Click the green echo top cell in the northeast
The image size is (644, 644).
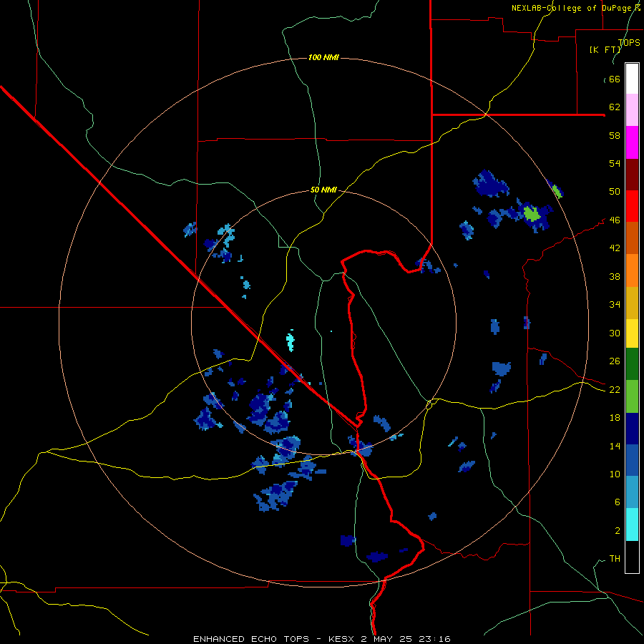tap(532, 213)
